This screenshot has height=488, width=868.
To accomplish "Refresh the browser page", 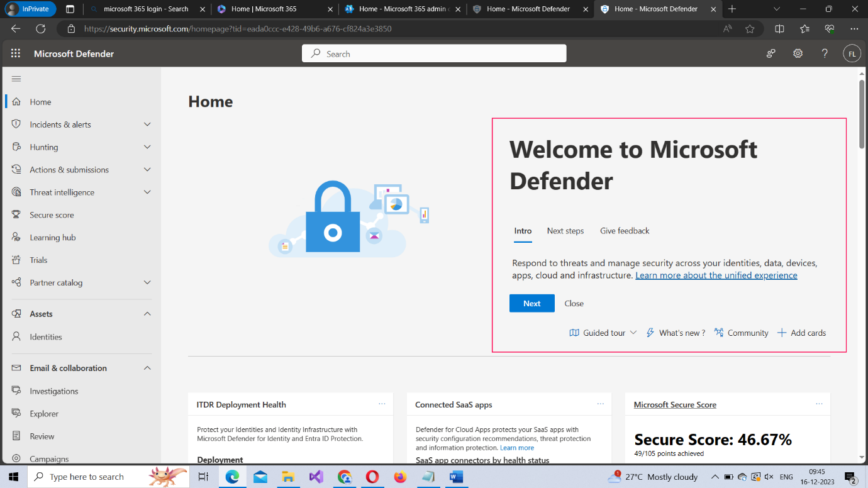I will 41,29.
